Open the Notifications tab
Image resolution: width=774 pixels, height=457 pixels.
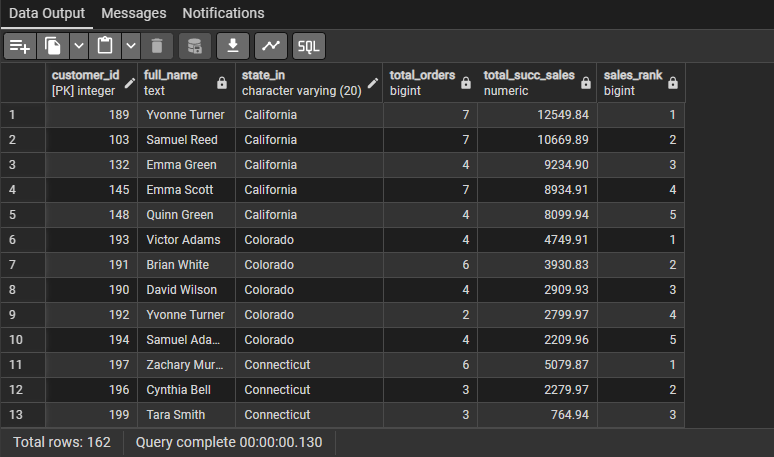[223, 13]
